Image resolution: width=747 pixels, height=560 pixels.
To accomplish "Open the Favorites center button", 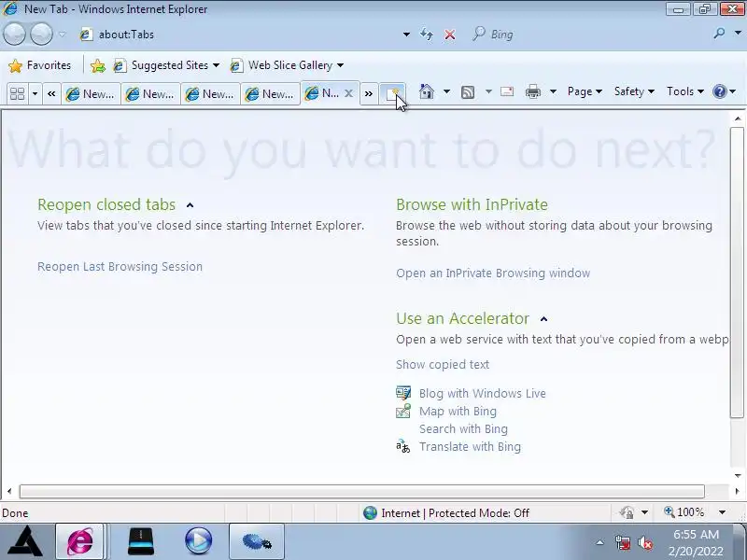I will tap(40, 65).
